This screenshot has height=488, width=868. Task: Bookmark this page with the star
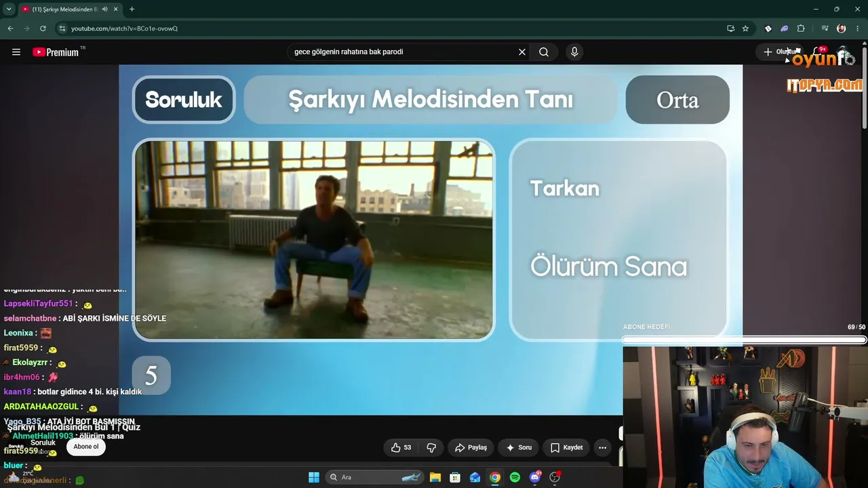tap(745, 28)
